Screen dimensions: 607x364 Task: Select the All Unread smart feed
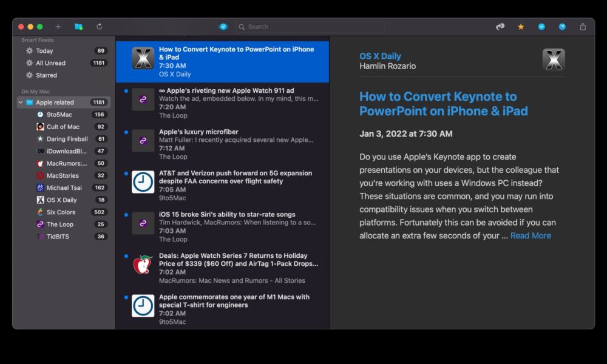(64, 63)
